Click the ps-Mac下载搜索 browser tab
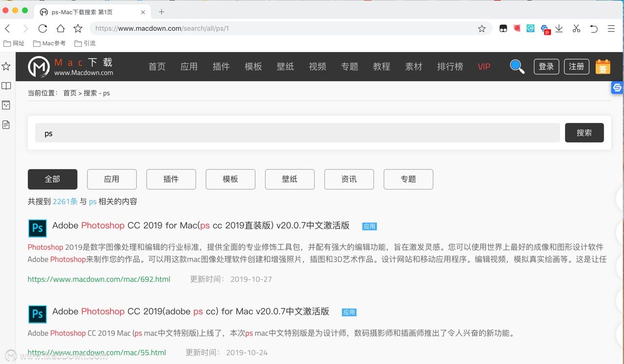This screenshot has height=364, width=624. [x=92, y=12]
